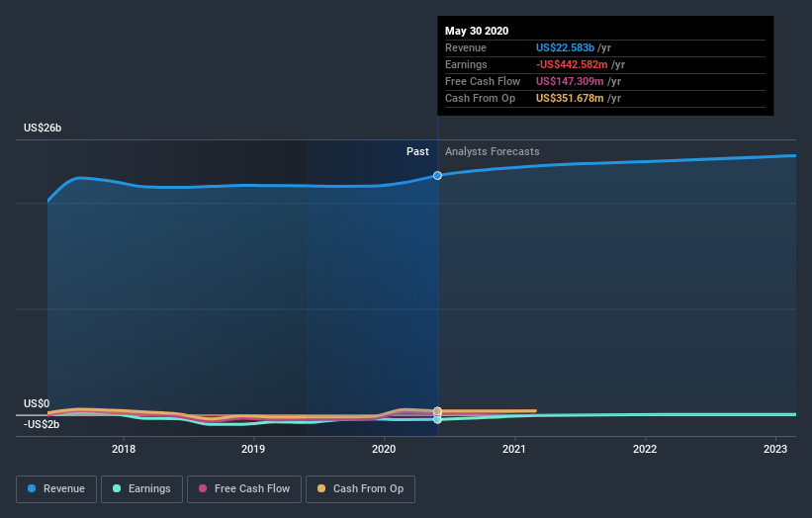Image resolution: width=812 pixels, height=518 pixels.
Task: Click the Analysts Forecasts label
Action: 492,151
